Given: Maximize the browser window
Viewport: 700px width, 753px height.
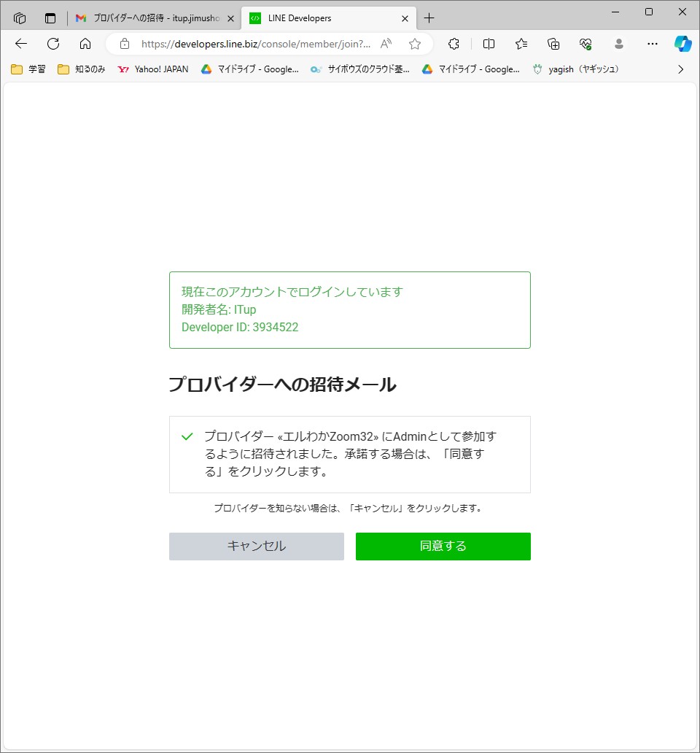Looking at the screenshot, I should coord(649,12).
